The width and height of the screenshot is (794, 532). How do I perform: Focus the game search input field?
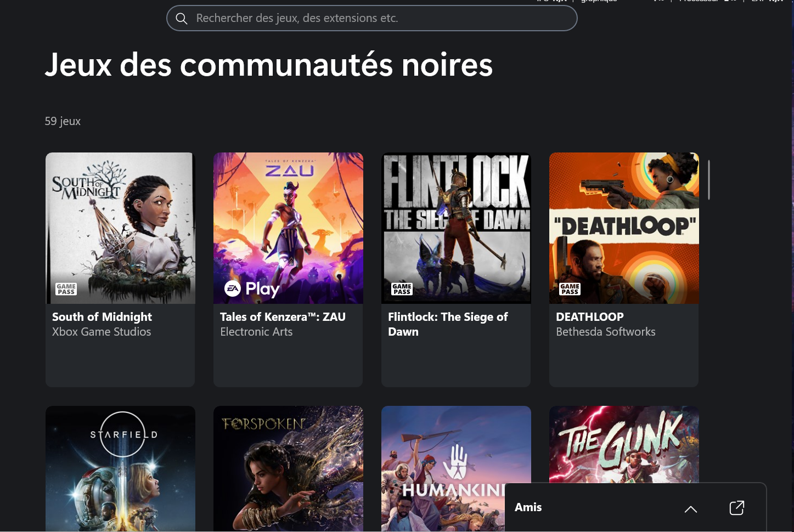point(372,18)
